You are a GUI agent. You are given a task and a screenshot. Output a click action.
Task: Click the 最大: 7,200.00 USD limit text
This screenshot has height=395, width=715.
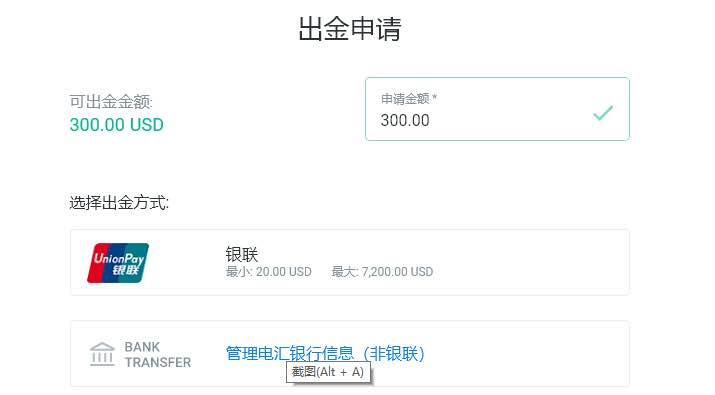[382, 272]
